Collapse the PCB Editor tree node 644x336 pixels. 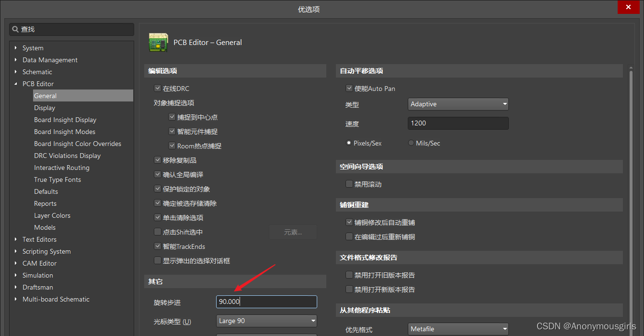point(16,84)
